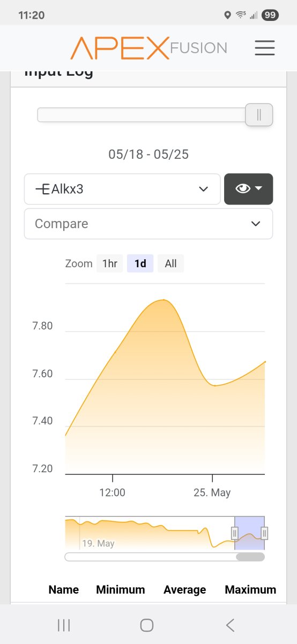Select the All zoom option
This screenshot has width=297, height=644.
(170, 264)
